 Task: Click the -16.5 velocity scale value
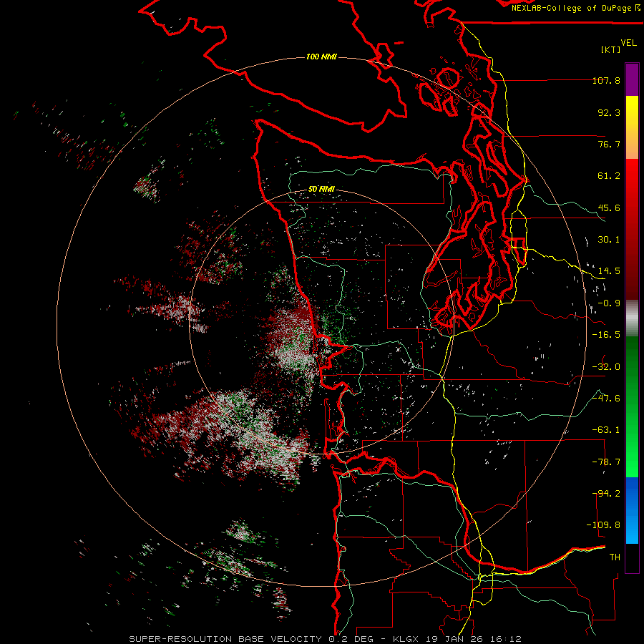pos(606,335)
